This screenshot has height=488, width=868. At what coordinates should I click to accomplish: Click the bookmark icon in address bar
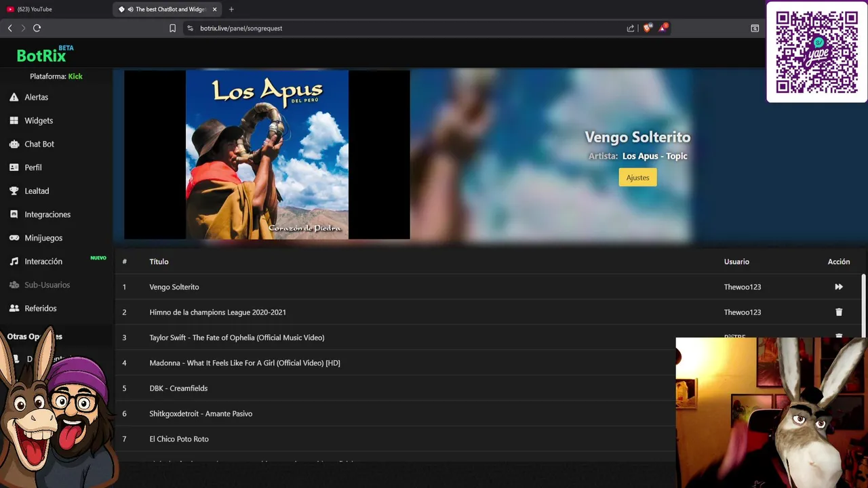point(172,28)
